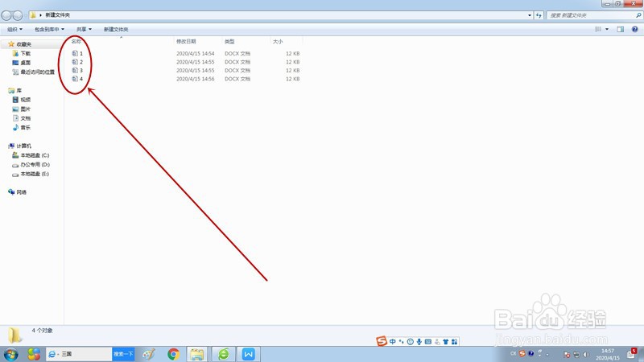Go back with the Back navigation arrow
This screenshot has height=362, width=644.
click(6, 15)
